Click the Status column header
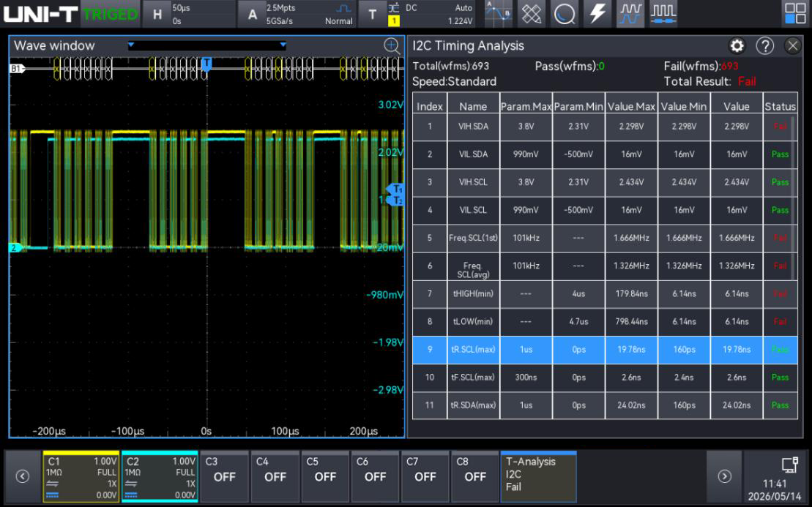The width and height of the screenshot is (812, 507). click(x=780, y=103)
